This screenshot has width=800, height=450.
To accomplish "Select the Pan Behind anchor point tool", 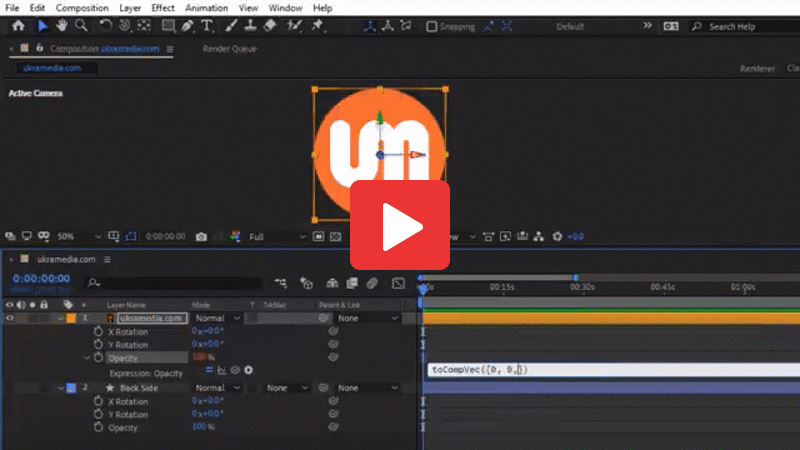I will (144, 26).
